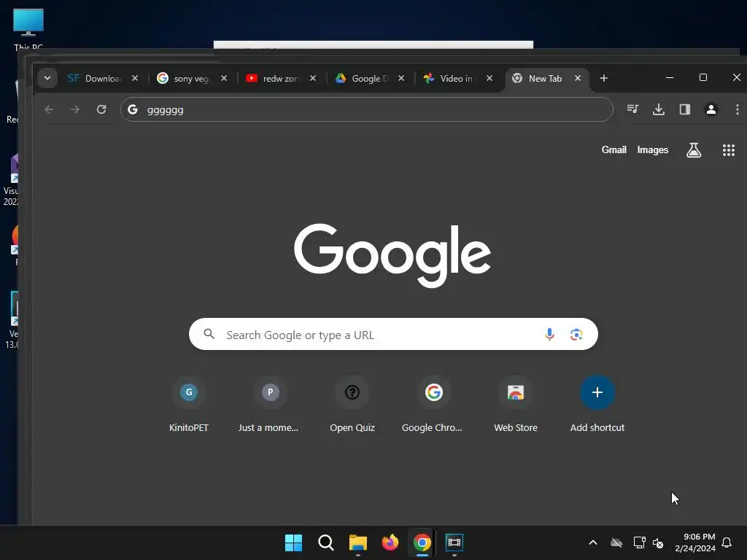The height and width of the screenshot is (560, 747).
Task: Close the redw zone YouTube tab
Action: click(313, 78)
